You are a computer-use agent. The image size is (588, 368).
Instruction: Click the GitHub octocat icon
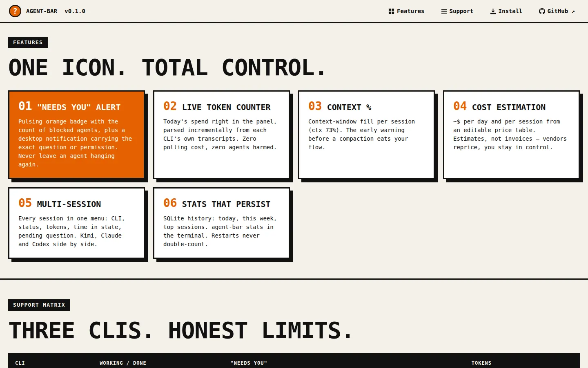tap(542, 11)
